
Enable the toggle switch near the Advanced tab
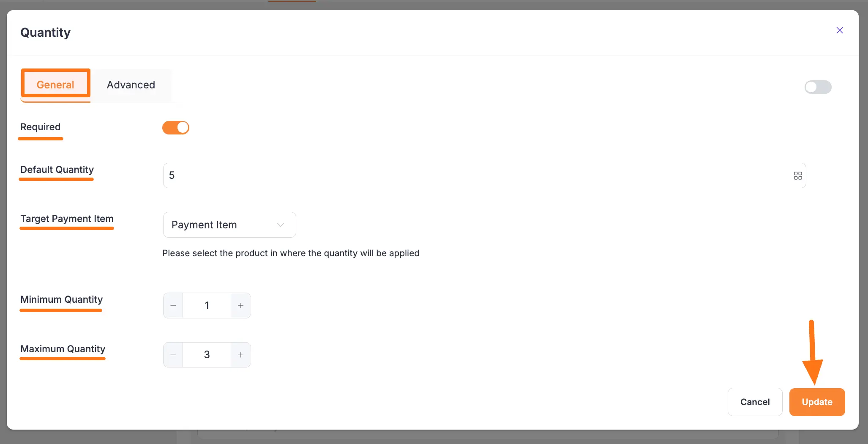(x=817, y=87)
